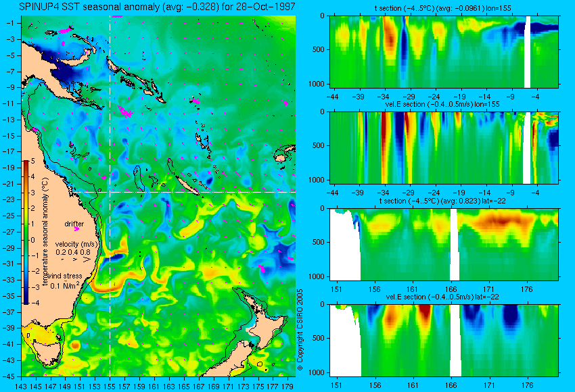The image size is (575, 392).
Task: Click the 'wind stress' legend label
Action: click(65, 276)
